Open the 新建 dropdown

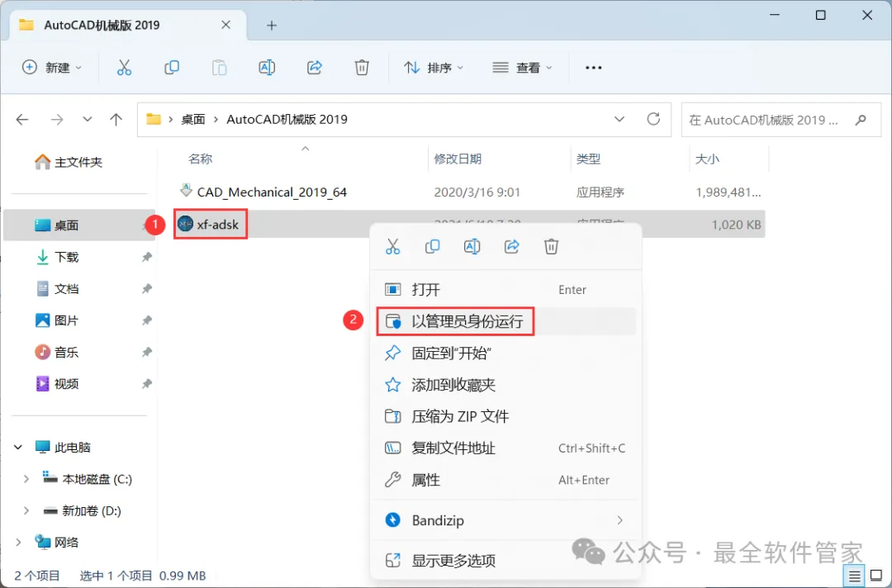click(52, 68)
